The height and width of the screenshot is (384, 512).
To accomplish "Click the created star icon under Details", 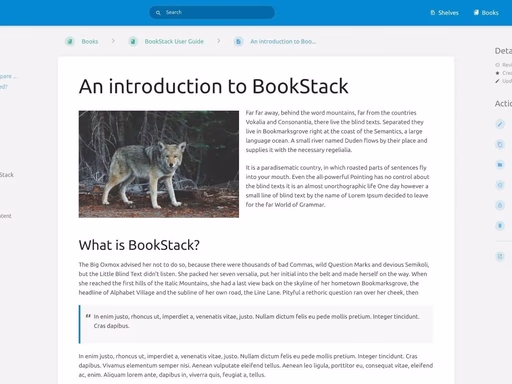I will (497, 73).
